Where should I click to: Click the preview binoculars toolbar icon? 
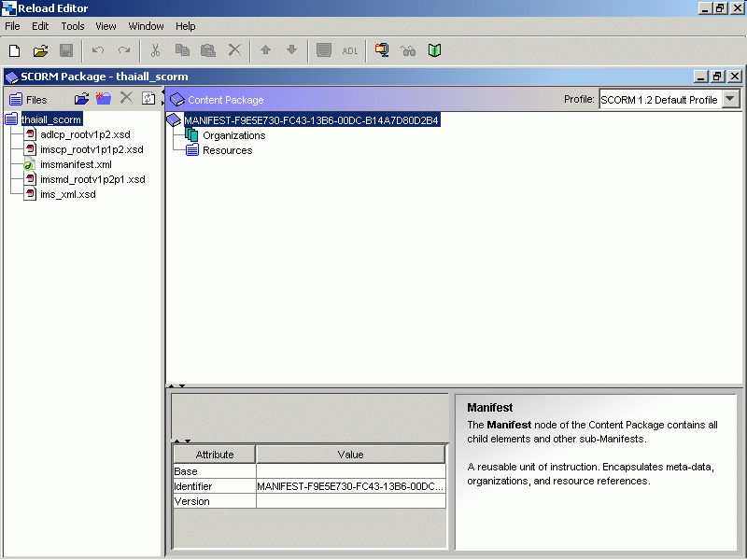[408, 50]
